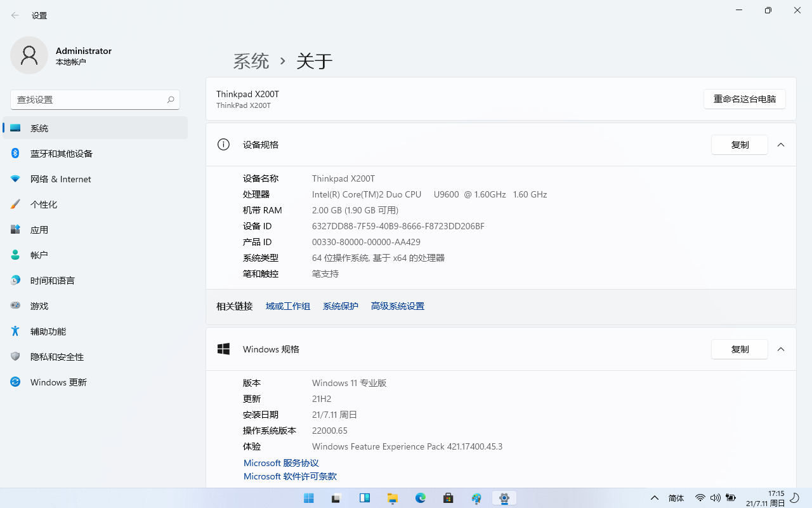Open 系统保护 link
Viewport: 812px width, 508px height.
341,306
